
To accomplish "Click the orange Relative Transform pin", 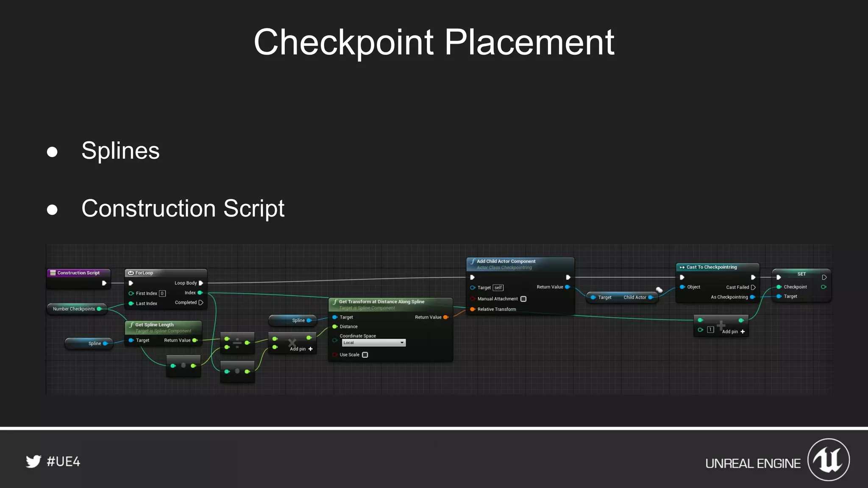I will click(472, 309).
